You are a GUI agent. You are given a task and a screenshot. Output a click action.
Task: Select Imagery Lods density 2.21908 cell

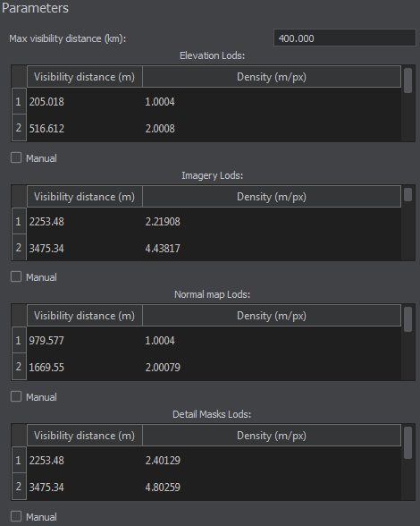pyautogui.click(x=272, y=222)
